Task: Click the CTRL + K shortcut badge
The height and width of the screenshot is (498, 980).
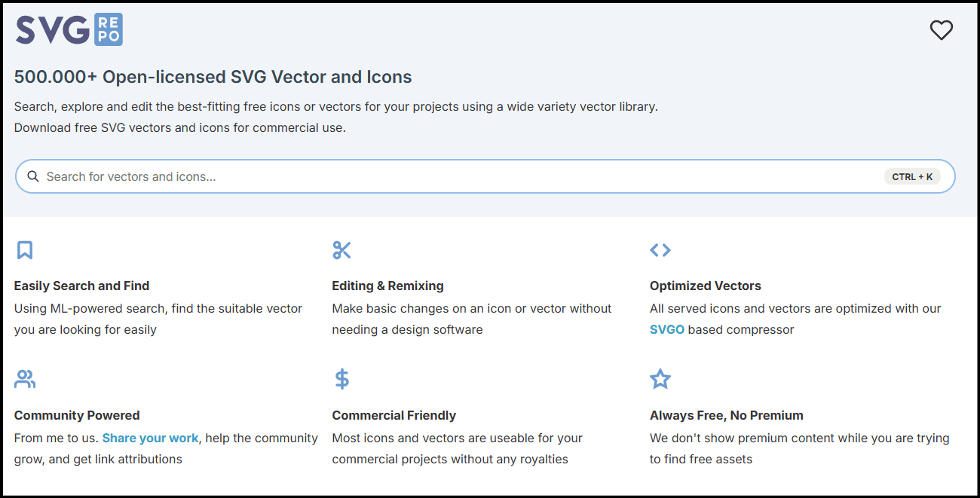Action: click(x=912, y=176)
